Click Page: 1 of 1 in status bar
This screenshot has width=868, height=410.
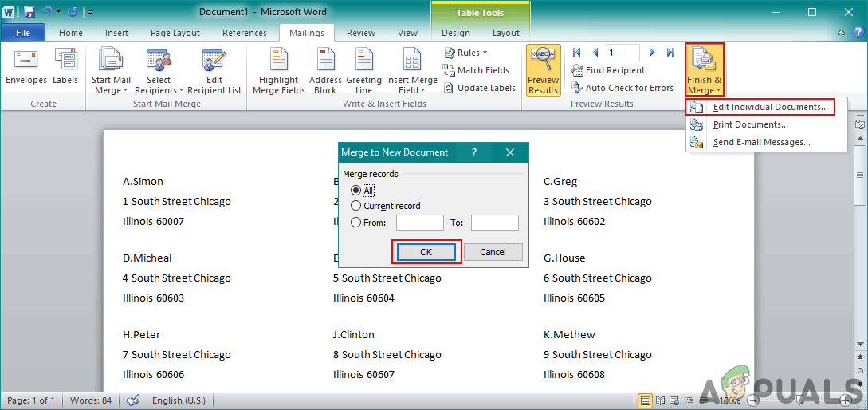click(x=31, y=400)
